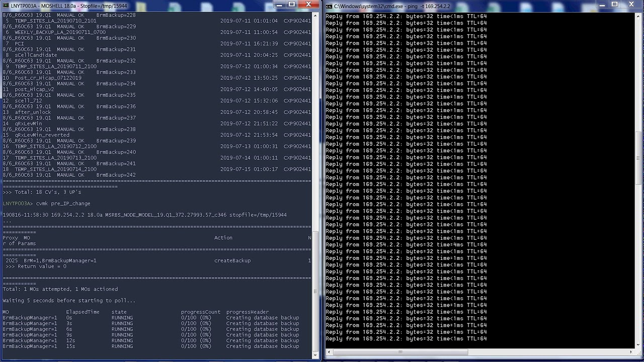This screenshot has height=362, width=644.
Task: Click the timestamp '2019-07-15 01:00:17'
Action: click(249, 169)
